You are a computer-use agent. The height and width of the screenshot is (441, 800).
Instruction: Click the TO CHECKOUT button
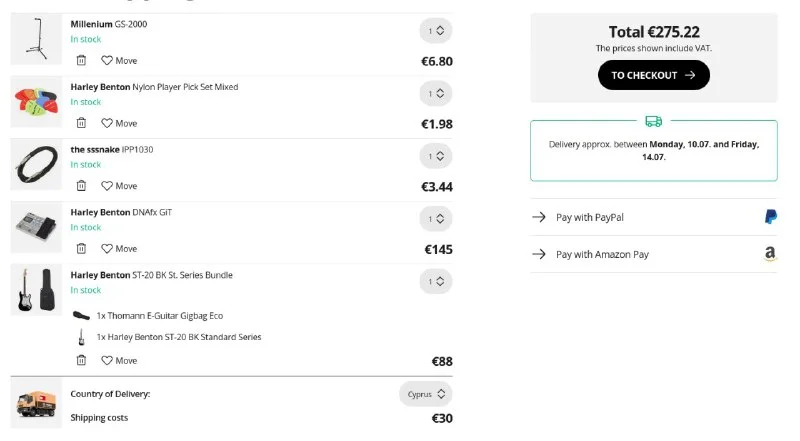click(x=653, y=75)
